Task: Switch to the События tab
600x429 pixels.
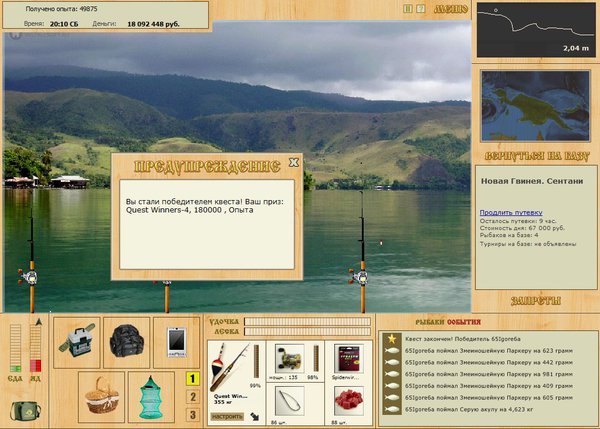Action: point(464,322)
